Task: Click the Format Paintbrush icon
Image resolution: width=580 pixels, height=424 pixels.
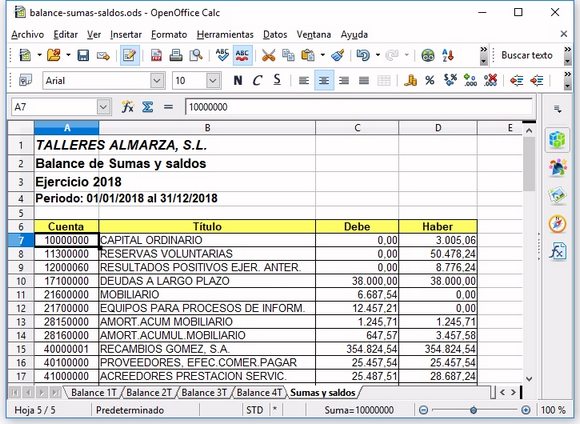Action: tap(338, 55)
